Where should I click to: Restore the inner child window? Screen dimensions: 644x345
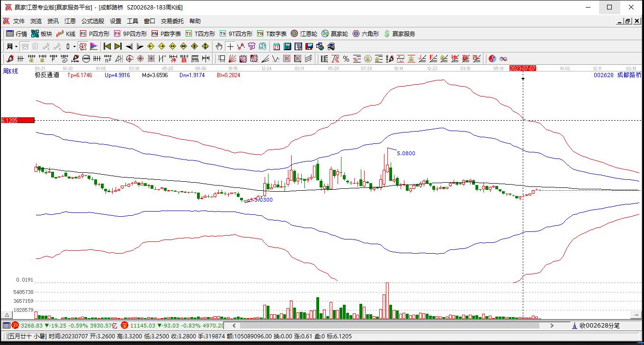pos(628,21)
